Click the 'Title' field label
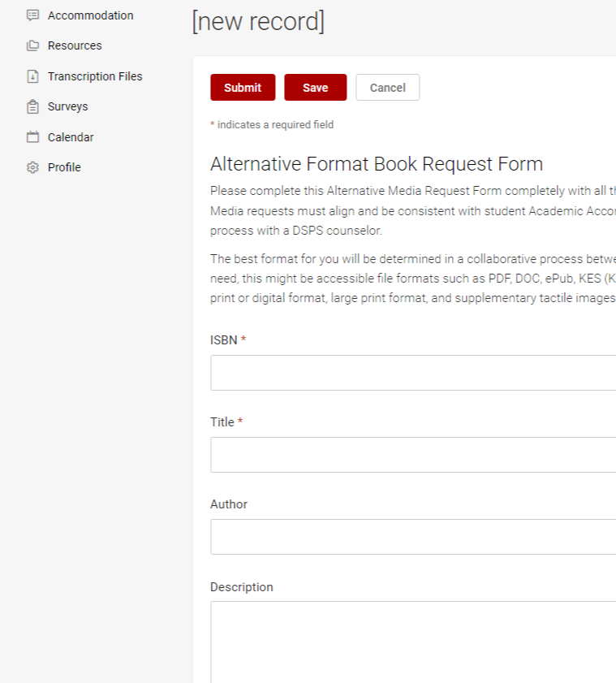This screenshot has width=616, height=683. (222, 422)
